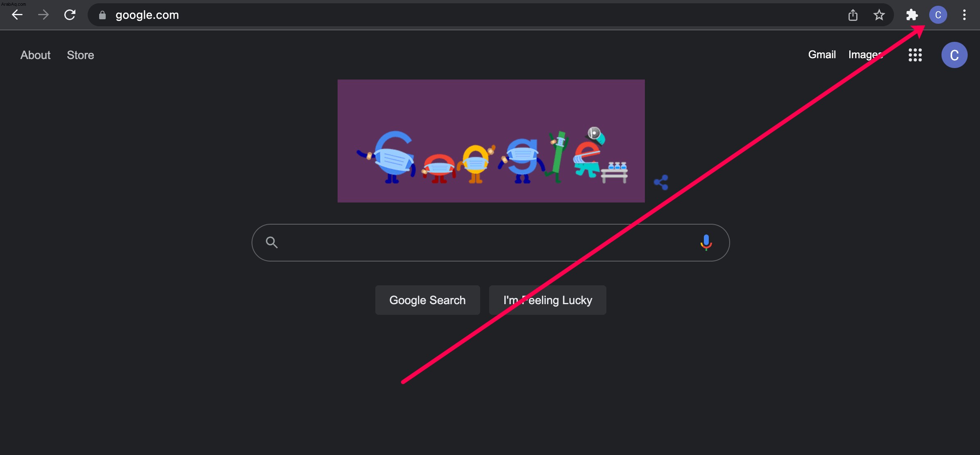Reload the page with the refresh icon
Viewport: 980px width, 455px height.
click(x=70, y=15)
